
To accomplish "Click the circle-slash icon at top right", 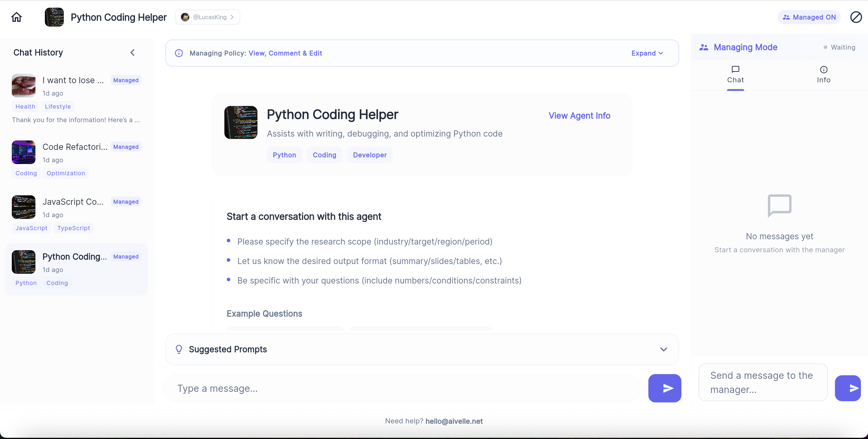I will point(856,17).
